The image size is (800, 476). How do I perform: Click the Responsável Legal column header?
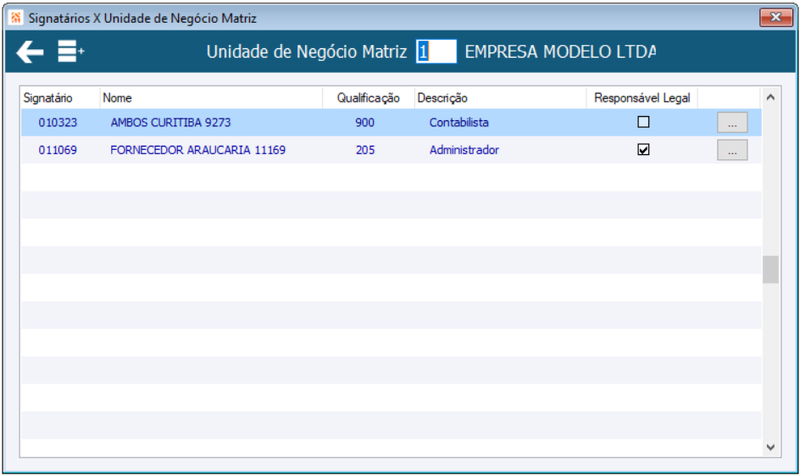coord(642,98)
